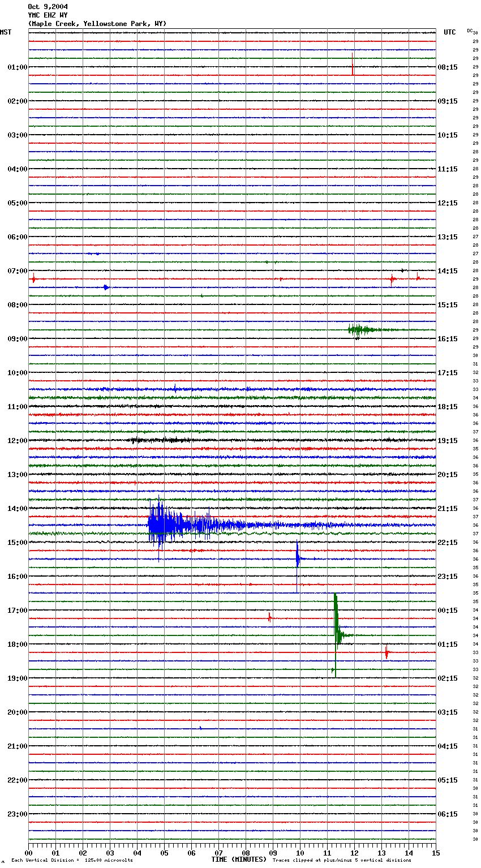Click the 08:15 UTC time label
The image size is (481, 868).
(x=448, y=67)
